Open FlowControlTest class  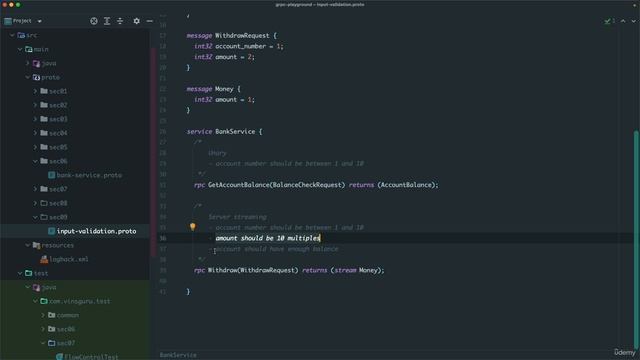tap(91, 357)
